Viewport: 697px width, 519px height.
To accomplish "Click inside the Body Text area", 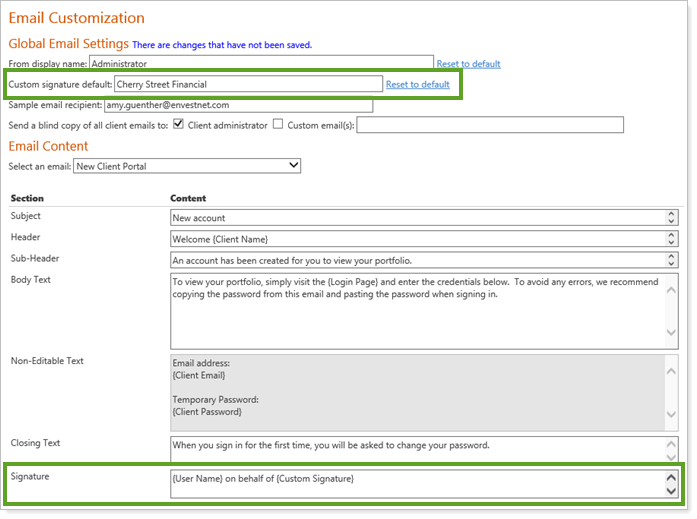I will click(x=417, y=311).
